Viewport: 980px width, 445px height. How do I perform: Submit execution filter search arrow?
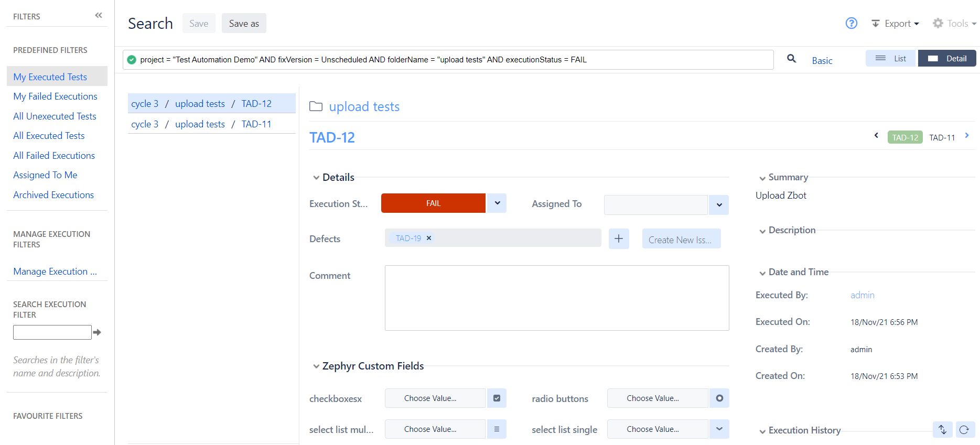point(97,332)
